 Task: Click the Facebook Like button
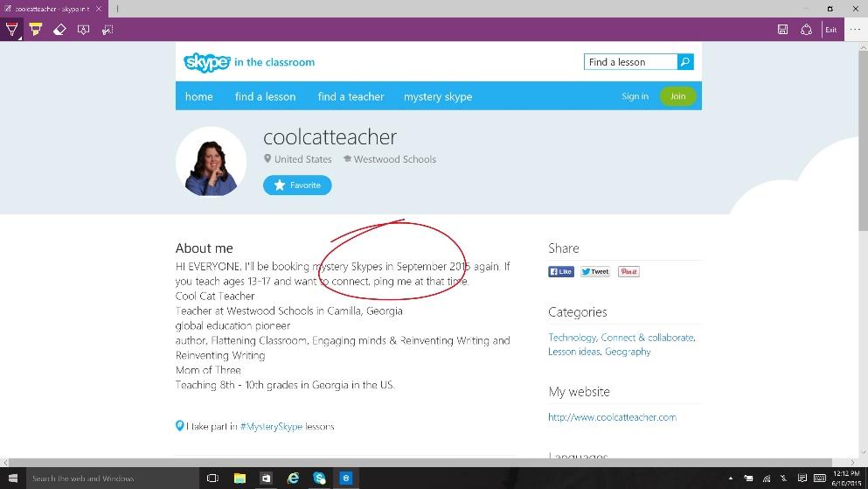pyautogui.click(x=561, y=271)
